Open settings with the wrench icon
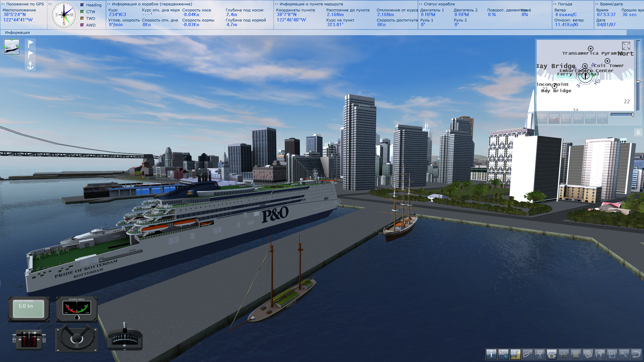The width and height of the screenshot is (644, 362). (x=624, y=354)
